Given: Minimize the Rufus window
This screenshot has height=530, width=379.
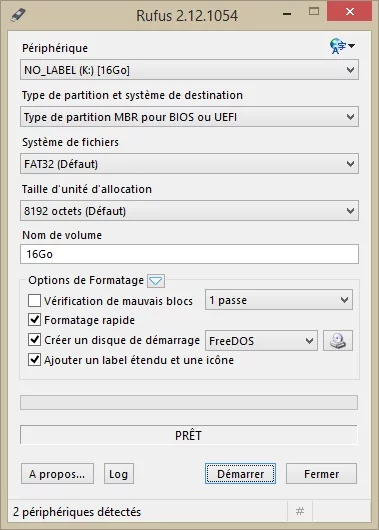Looking at the screenshot, I should click(287, 14).
